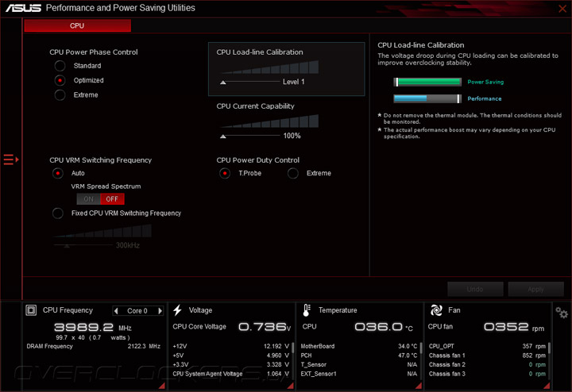
Task: Click the 100% current capability value
Action: pos(292,136)
